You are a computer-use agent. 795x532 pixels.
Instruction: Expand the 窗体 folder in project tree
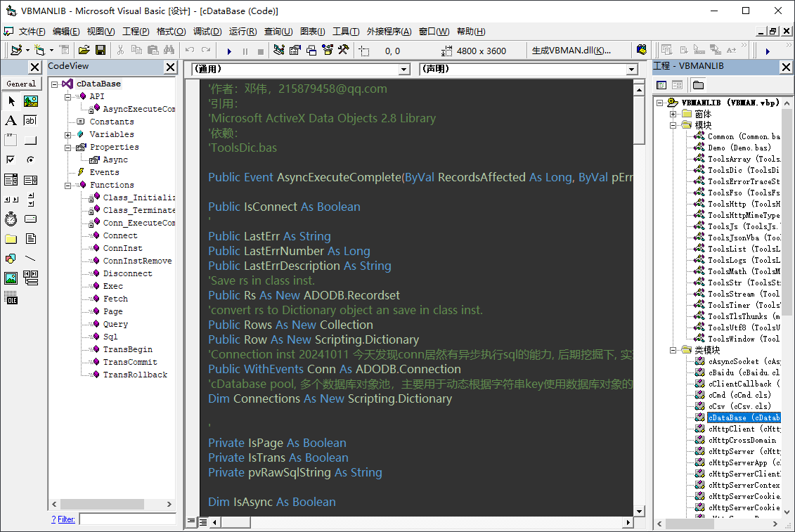pyautogui.click(x=673, y=114)
